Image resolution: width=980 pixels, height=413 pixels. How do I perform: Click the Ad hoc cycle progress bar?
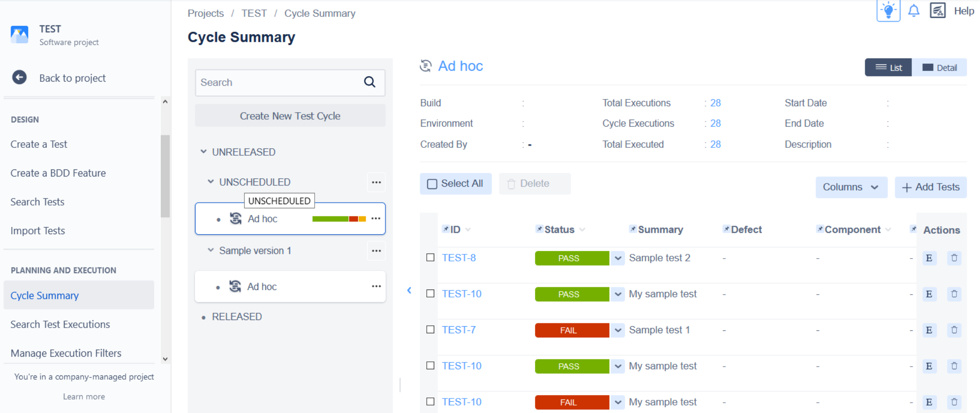click(339, 219)
